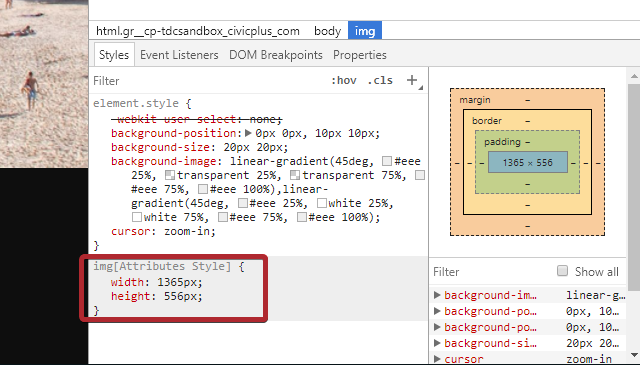Open the transparent 25% color swatch
Screen dimensions: 640x365
pyautogui.click(x=170, y=175)
